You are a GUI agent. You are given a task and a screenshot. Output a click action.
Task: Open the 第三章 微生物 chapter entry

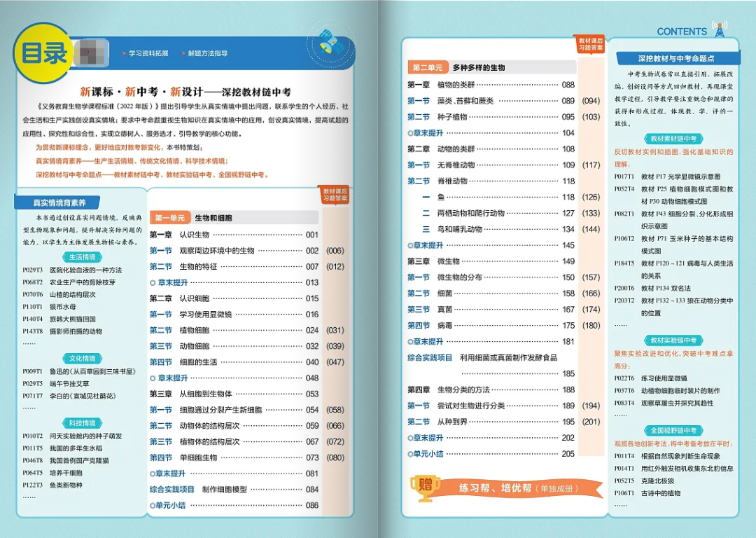tap(491, 261)
